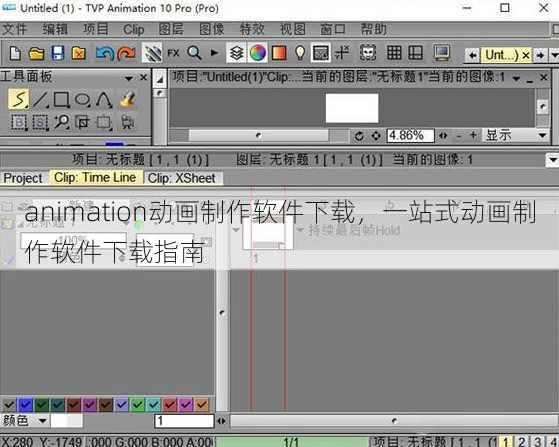This screenshot has height=447, width=559.
Task: Toggle the bright green color group checkbox
Action: coord(138,405)
